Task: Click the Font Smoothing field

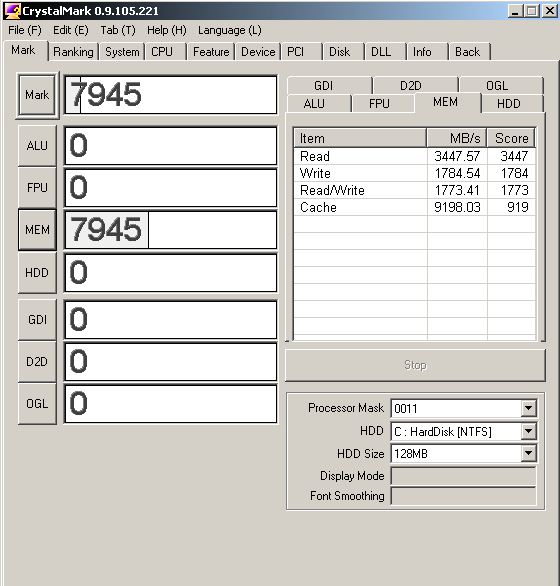Action: coord(463,496)
